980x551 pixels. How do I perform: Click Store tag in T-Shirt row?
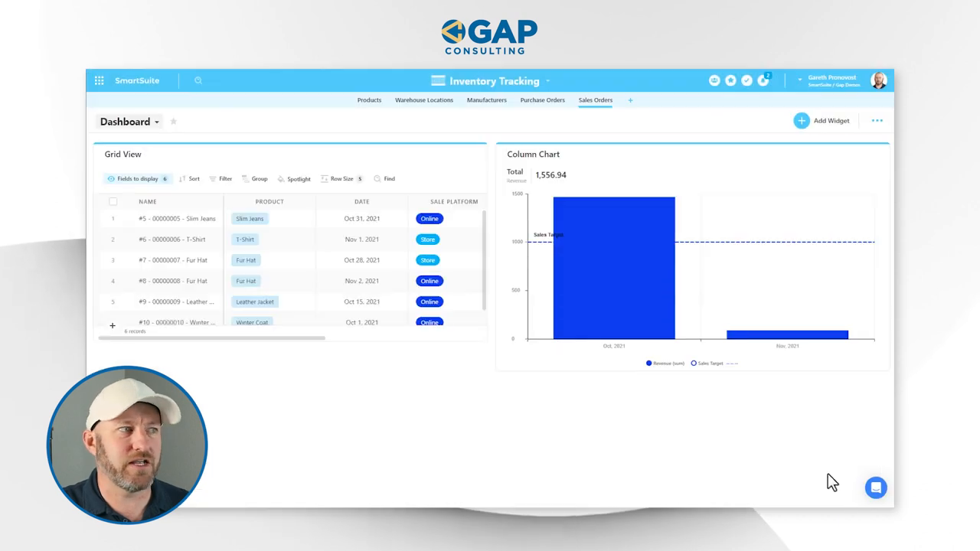pos(427,240)
